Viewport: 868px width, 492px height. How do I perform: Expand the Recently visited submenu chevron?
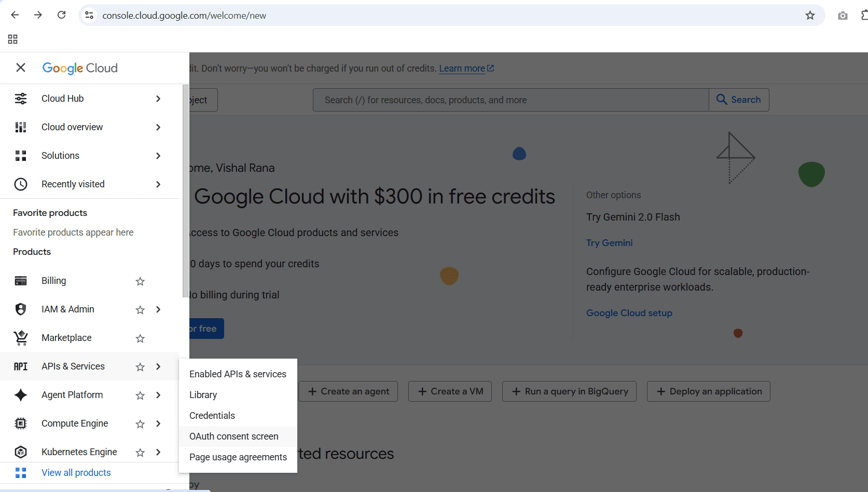(x=158, y=184)
